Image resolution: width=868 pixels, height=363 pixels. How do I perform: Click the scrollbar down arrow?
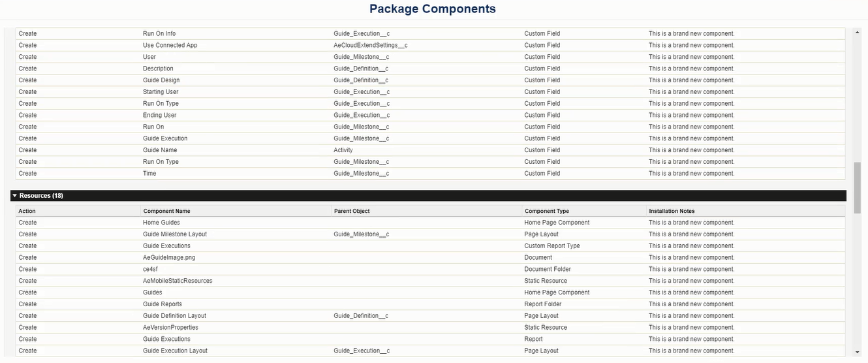click(x=858, y=351)
